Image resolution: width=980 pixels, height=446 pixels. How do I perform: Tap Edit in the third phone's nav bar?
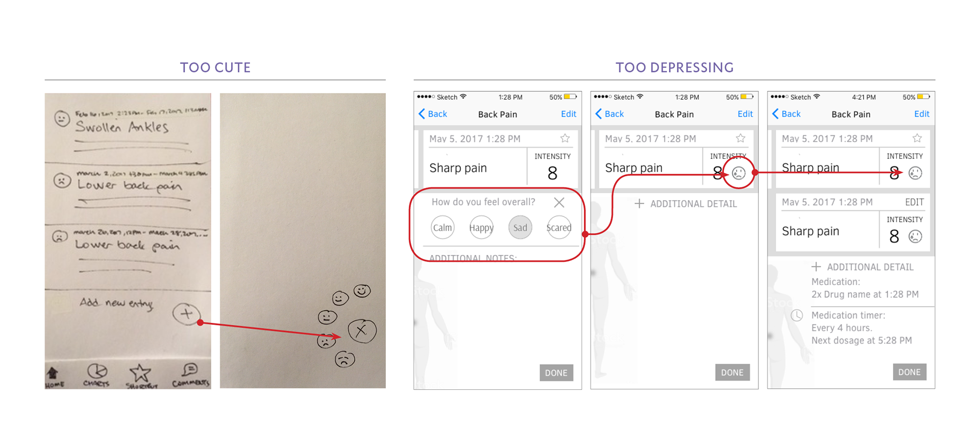[921, 114]
